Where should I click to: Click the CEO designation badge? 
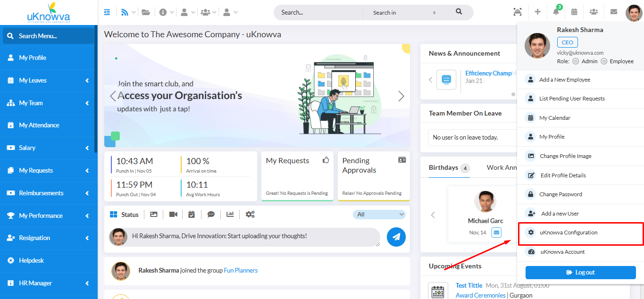point(567,42)
